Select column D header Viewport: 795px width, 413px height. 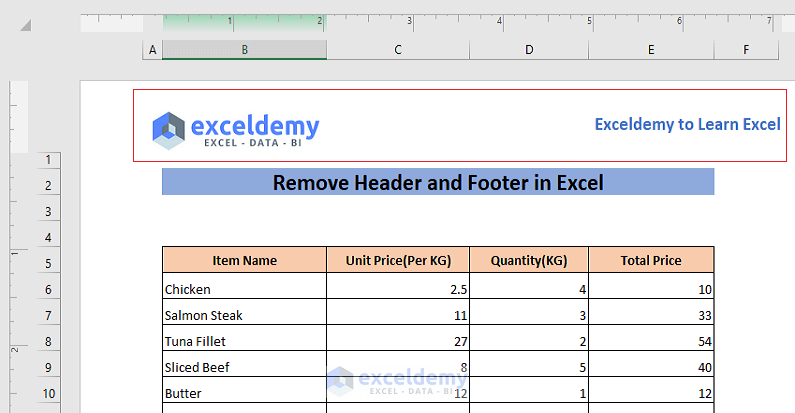click(528, 49)
